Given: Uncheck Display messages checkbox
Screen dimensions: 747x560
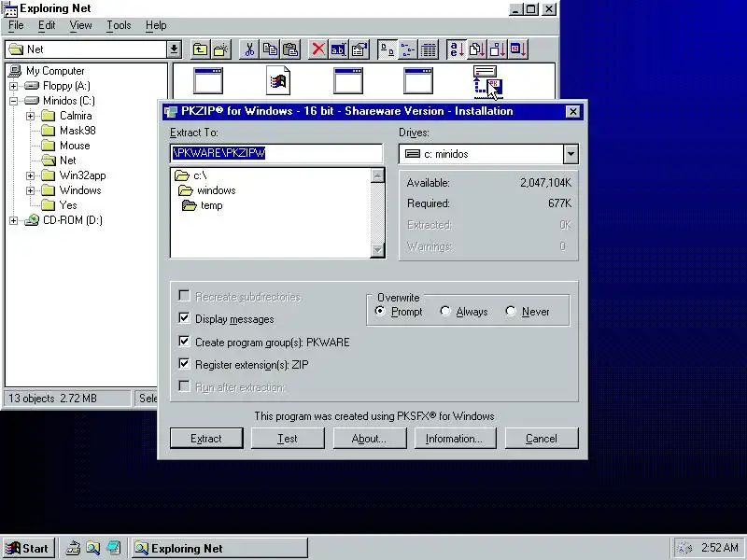Looking at the screenshot, I should [x=184, y=318].
